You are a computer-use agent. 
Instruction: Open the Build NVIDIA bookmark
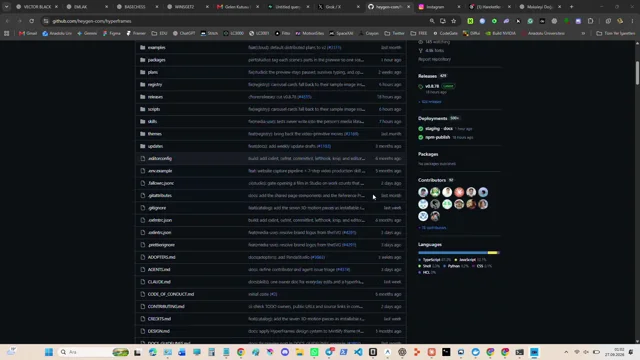(x=500, y=33)
